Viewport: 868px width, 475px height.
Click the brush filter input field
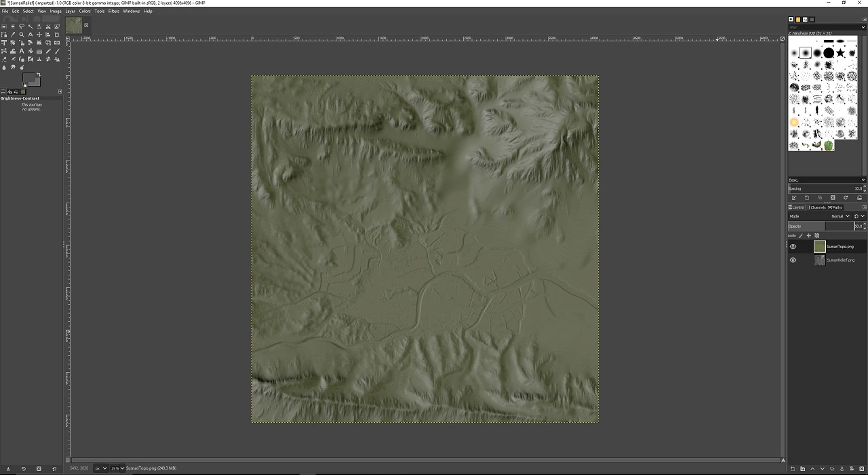point(823,27)
